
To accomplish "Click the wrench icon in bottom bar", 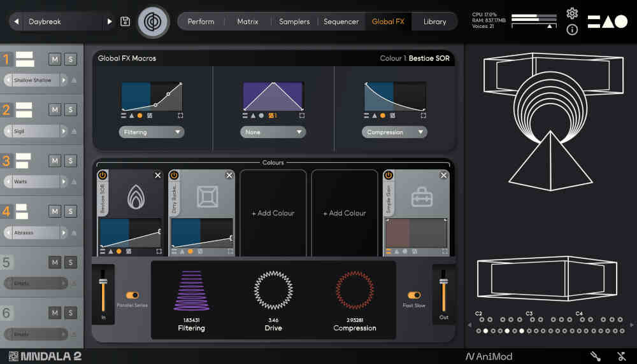I will pyautogui.click(x=596, y=356).
